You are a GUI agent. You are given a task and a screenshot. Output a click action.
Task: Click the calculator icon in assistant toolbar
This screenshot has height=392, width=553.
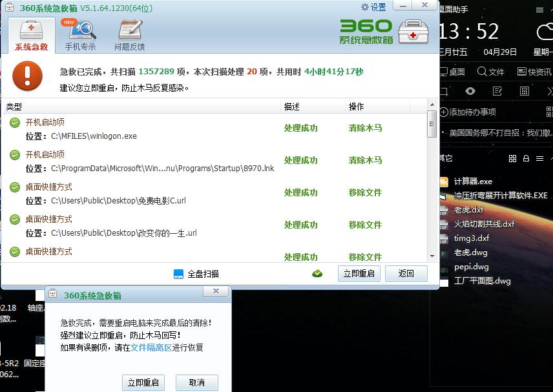point(525,91)
